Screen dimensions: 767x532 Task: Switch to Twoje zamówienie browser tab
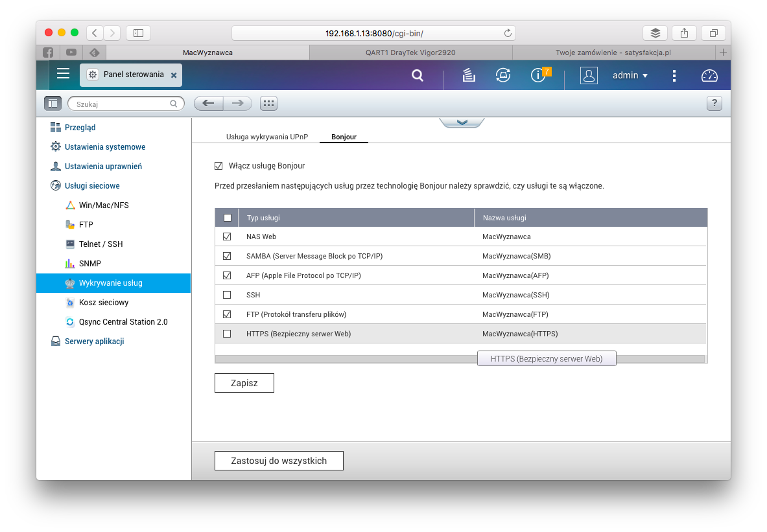pos(613,52)
